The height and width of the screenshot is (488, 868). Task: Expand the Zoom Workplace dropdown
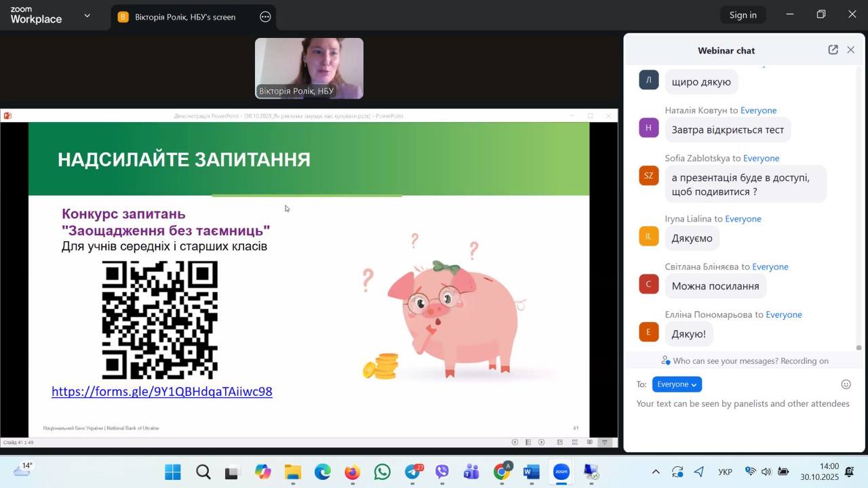point(87,15)
